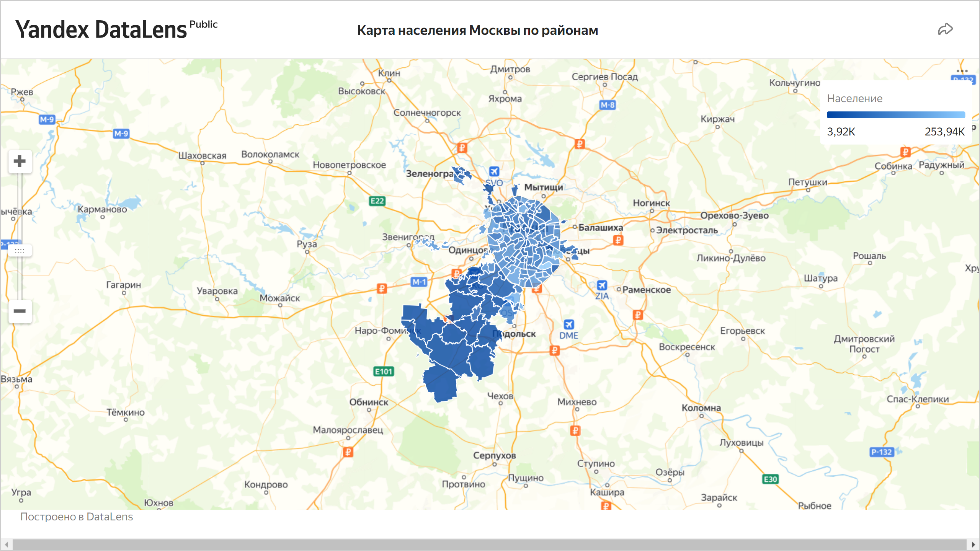Click the share arrow icon
This screenshot has height=551, width=980.
click(x=945, y=29)
